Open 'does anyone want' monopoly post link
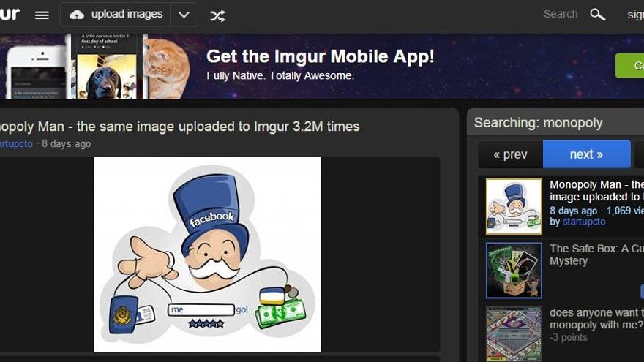The width and height of the screenshot is (644, 362). (x=596, y=318)
